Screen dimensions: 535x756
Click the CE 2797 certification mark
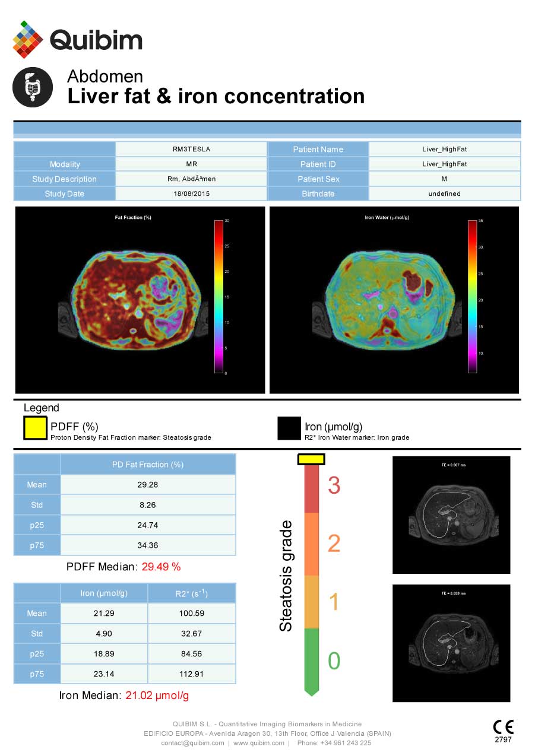click(x=503, y=731)
